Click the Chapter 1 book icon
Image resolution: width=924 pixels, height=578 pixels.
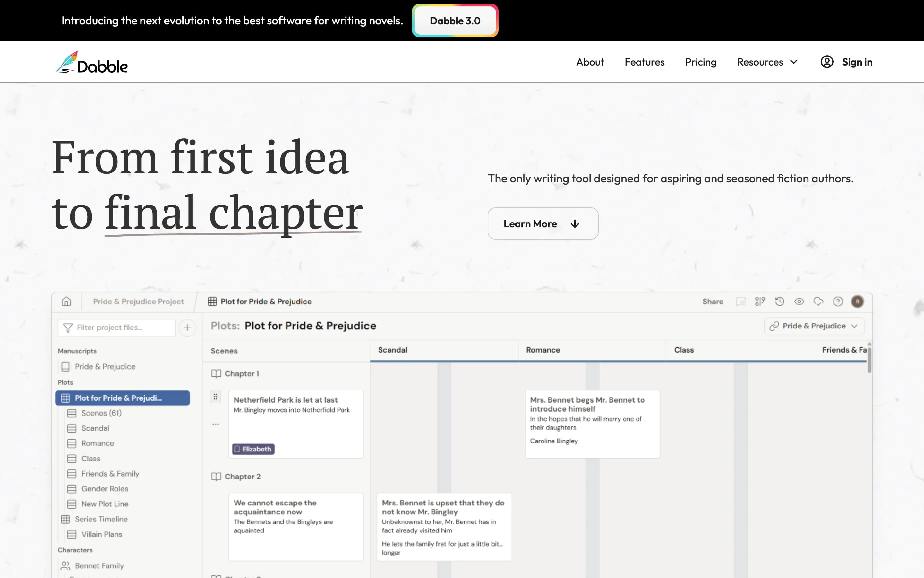[x=216, y=373]
